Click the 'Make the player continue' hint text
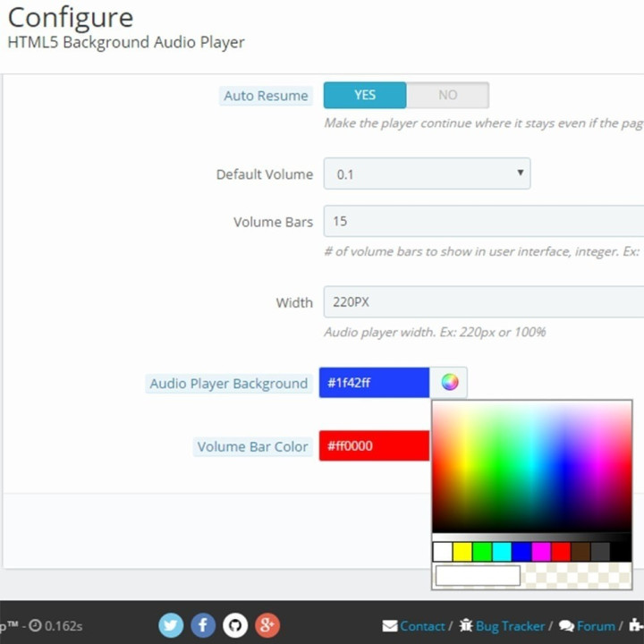644x644 pixels. [483, 123]
